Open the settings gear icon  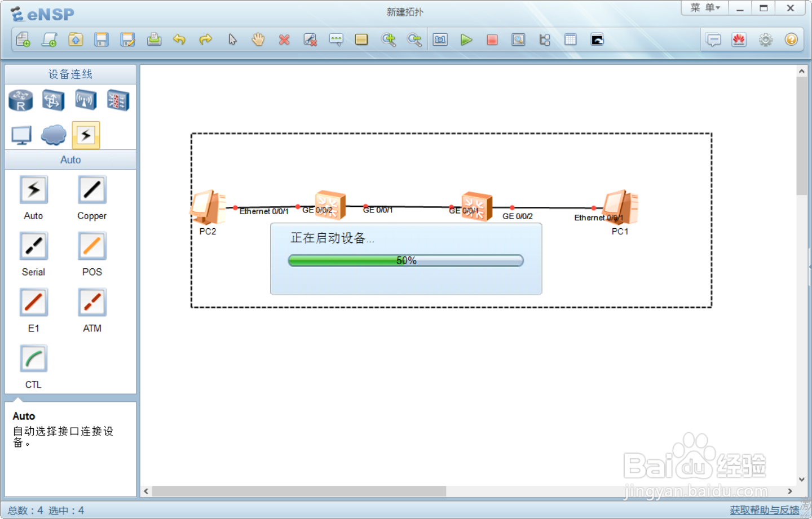[765, 39]
